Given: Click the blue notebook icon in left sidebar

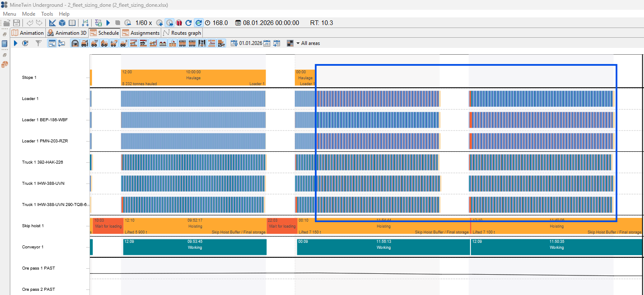Looking at the screenshot, I should click(x=5, y=44).
